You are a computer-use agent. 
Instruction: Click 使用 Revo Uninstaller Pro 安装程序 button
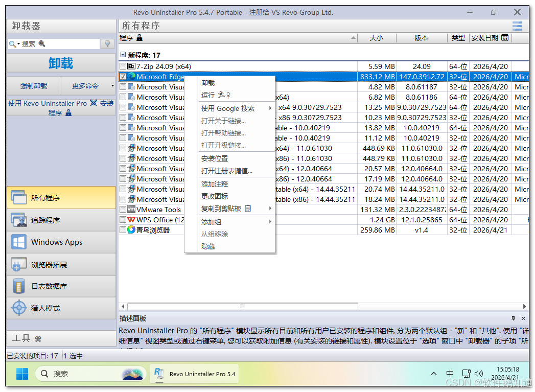coord(61,108)
